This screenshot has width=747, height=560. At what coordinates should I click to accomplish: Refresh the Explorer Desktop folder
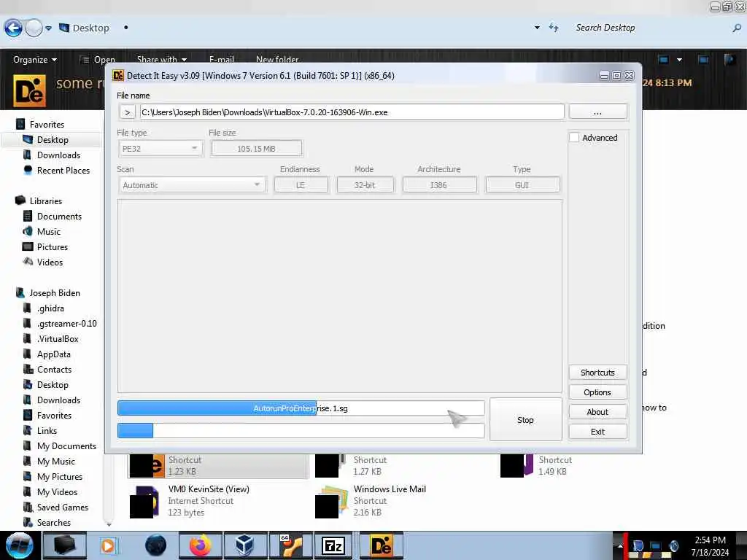pyautogui.click(x=553, y=28)
